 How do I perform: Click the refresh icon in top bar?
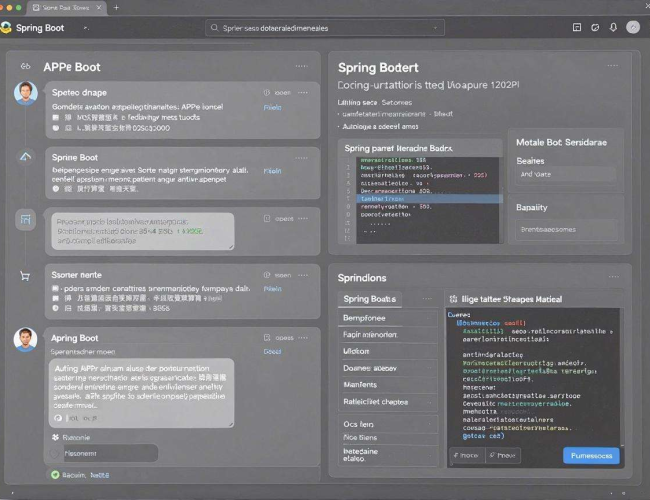[595, 27]
